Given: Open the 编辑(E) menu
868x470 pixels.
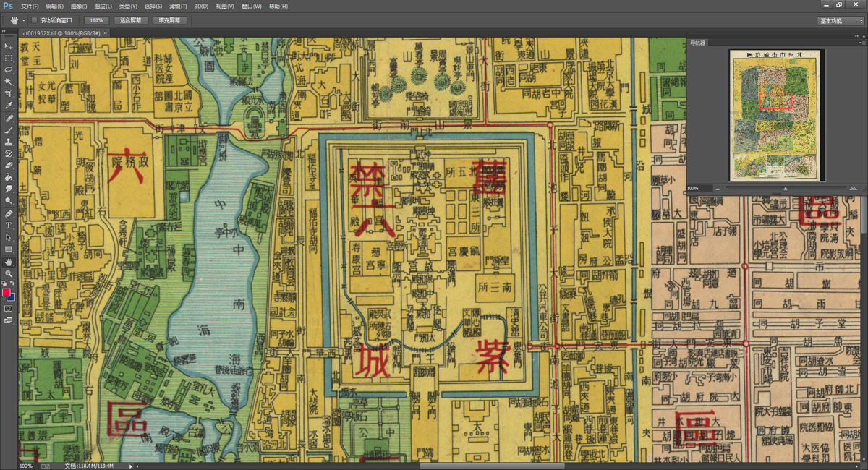Looking at the screenshot, I should coord(54,6).
